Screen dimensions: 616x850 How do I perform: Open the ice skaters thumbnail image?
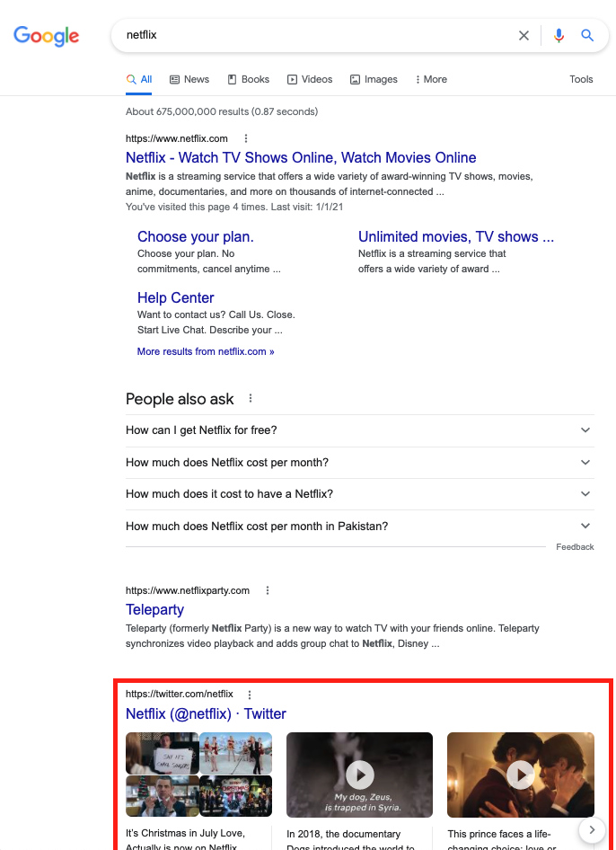235,753
